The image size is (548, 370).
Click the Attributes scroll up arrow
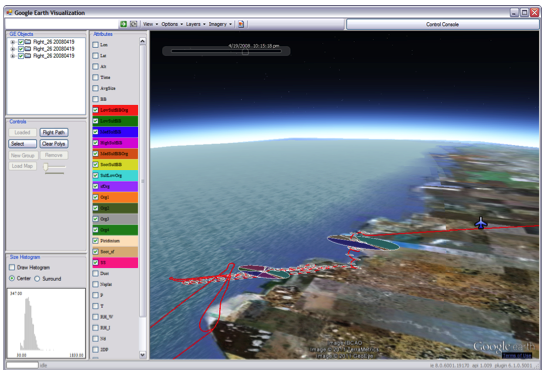click(x=143, y=41)
